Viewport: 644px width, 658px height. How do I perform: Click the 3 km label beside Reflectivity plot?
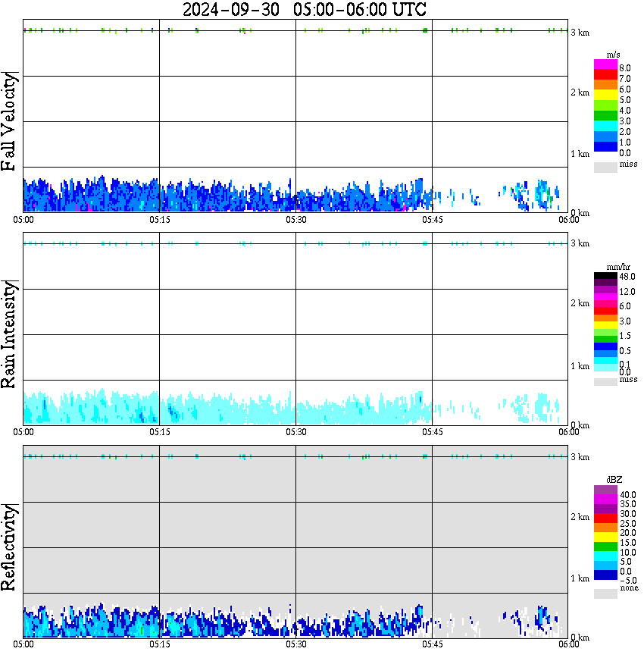pyautogui.click(x=580, y=457)
